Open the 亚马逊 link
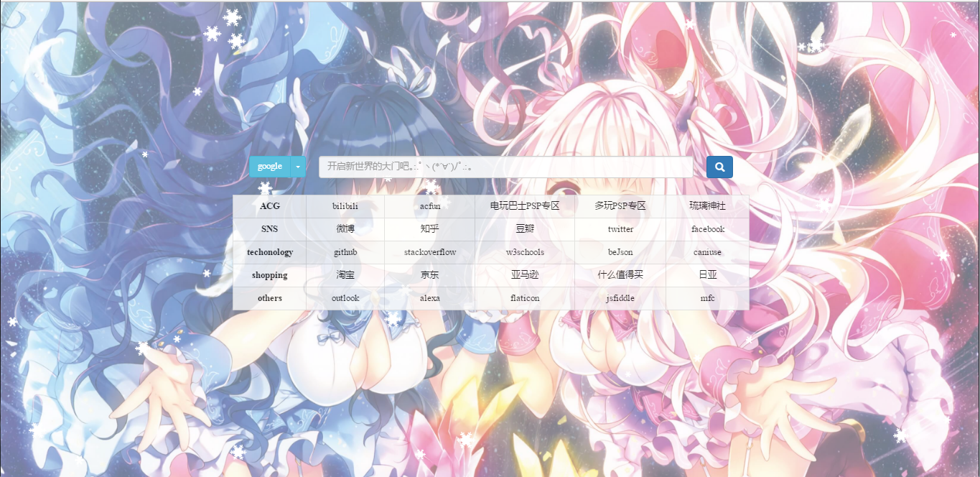 coord(525,275)
